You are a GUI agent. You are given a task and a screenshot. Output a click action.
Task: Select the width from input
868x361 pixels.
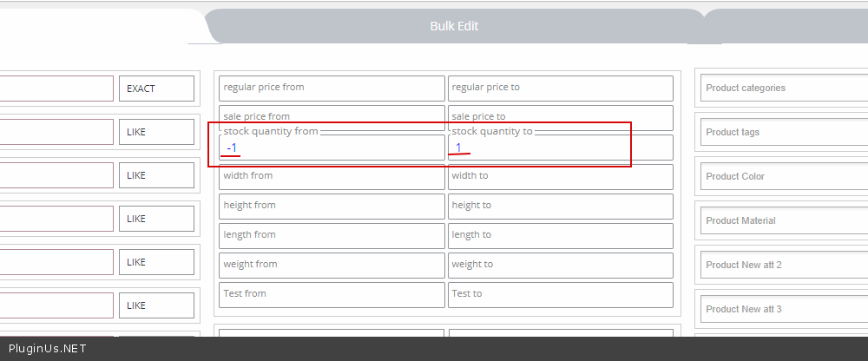pos(332,176)
